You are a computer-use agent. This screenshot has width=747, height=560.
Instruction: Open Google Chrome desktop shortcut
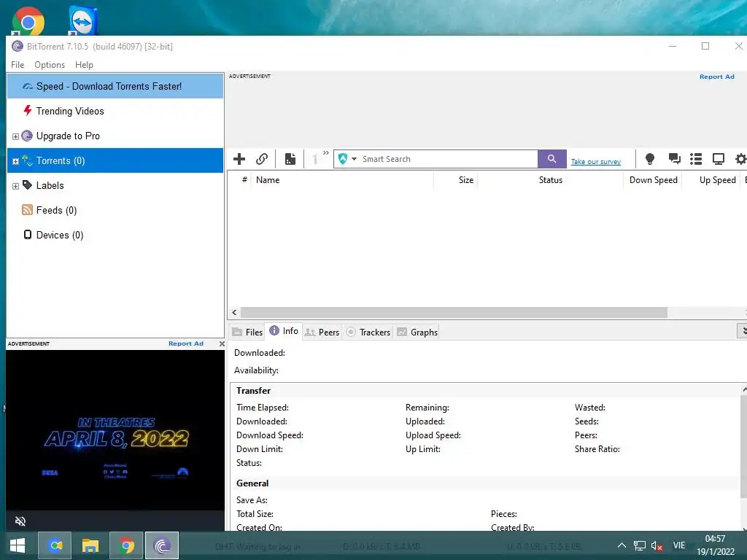click(x=28, y=21)
